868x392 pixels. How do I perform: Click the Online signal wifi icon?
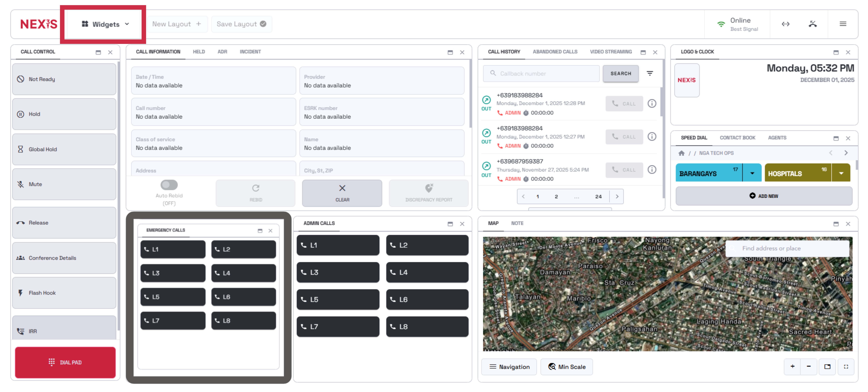coord(721,24)
